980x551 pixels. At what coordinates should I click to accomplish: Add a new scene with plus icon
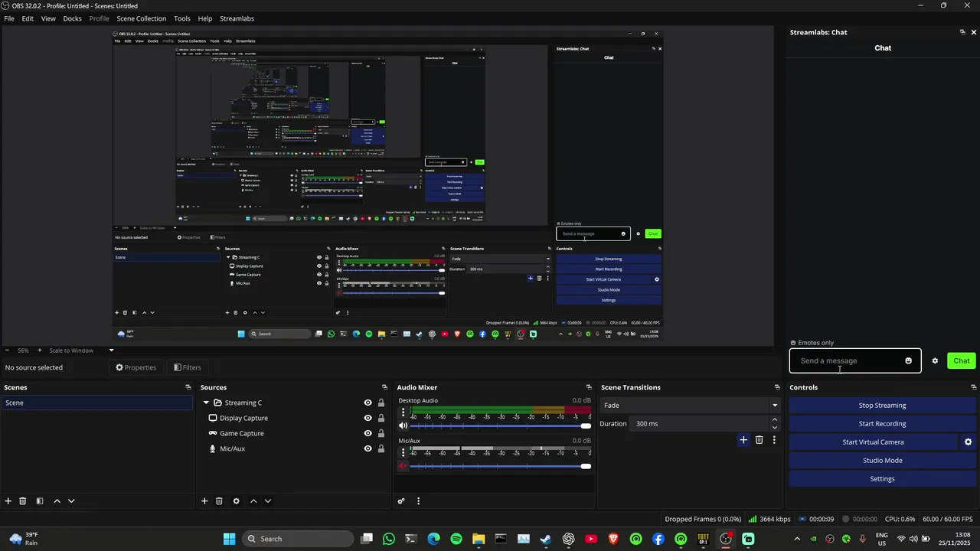(x=8, y=501)
